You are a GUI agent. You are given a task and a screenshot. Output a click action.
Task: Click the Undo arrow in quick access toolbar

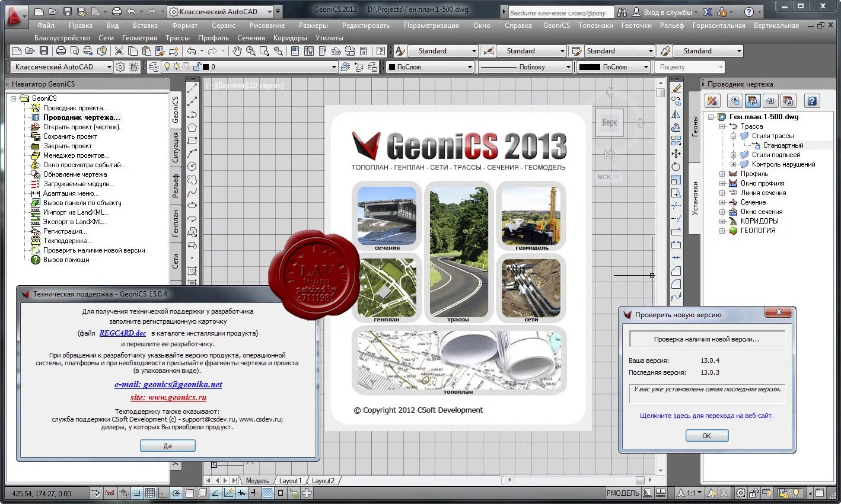(131, 11)
